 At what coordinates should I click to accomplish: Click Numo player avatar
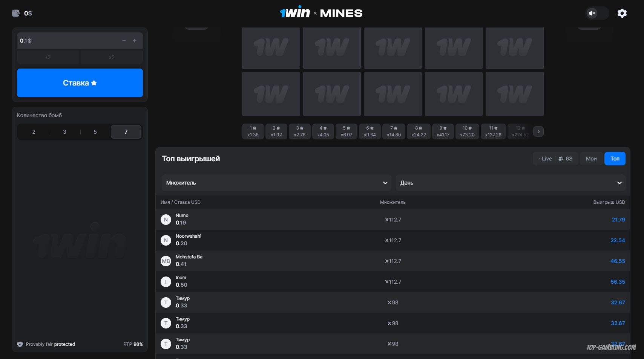pyautogui.click(x=166, y=220)
